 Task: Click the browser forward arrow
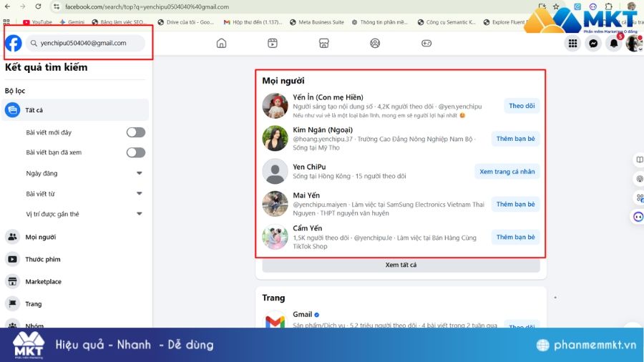(23, 6)
